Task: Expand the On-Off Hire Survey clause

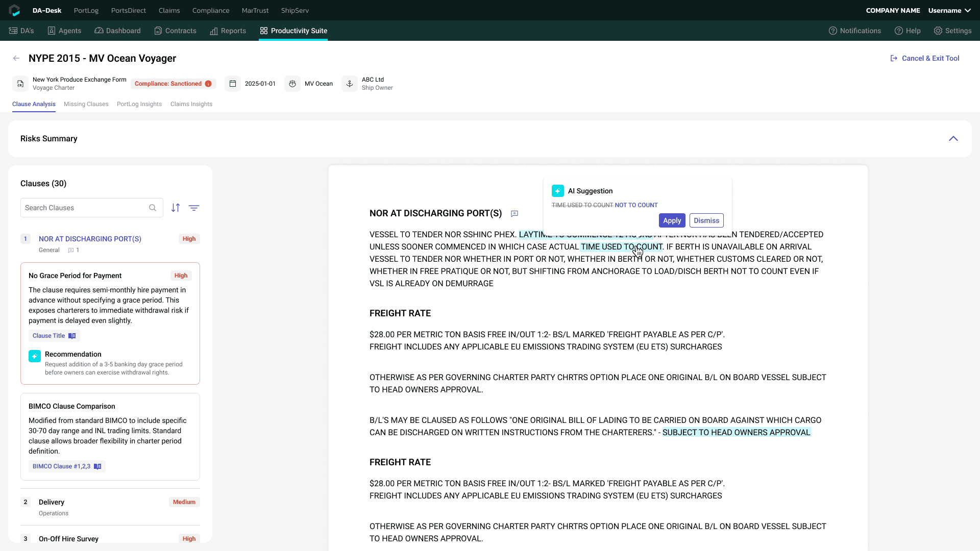Action: pyautogui.click(x=110, y=539)
